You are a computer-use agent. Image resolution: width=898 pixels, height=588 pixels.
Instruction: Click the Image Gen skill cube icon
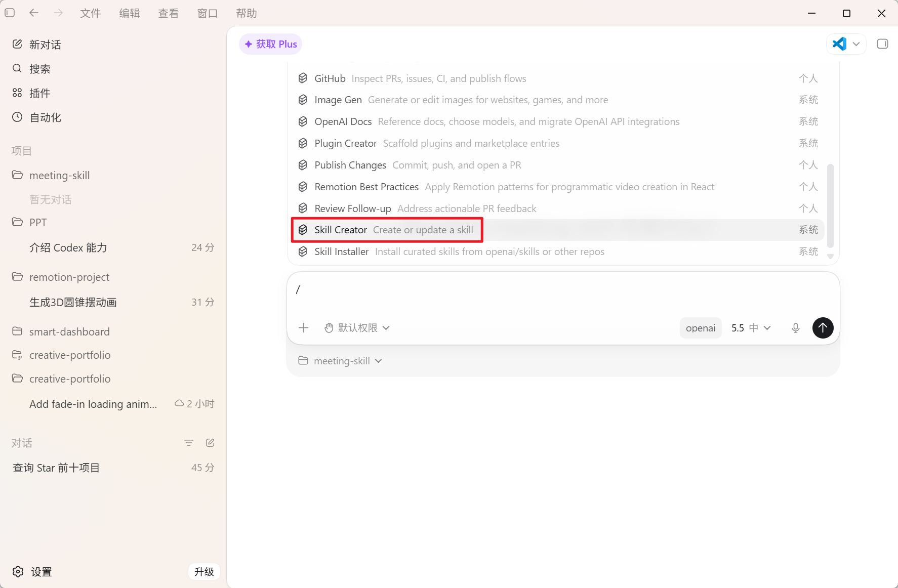(x=303, y=100)
